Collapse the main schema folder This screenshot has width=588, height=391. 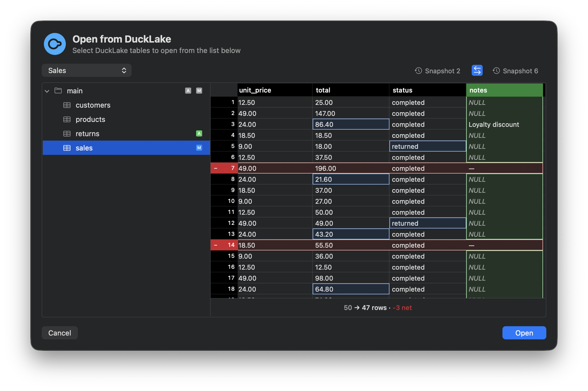pyautogui.click(x=47, y=91)
